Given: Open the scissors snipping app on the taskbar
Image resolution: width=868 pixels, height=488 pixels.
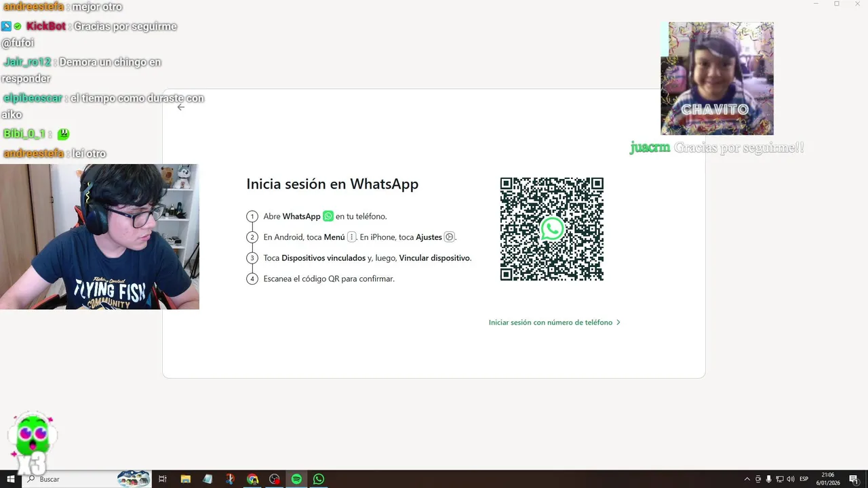Looking at the screenshot, I should click(x=230, y=479).
